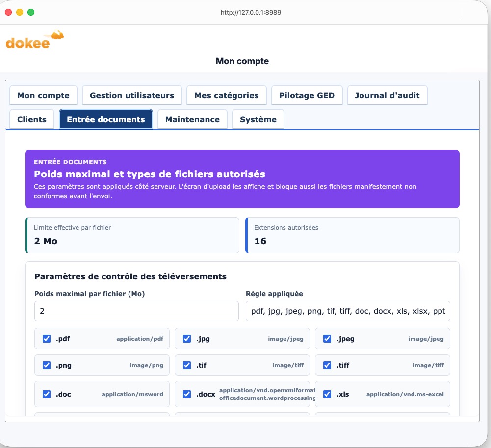Select the Entrée documents tab
This screenshot has width=491, height=448.
click(x=106, y=119)
